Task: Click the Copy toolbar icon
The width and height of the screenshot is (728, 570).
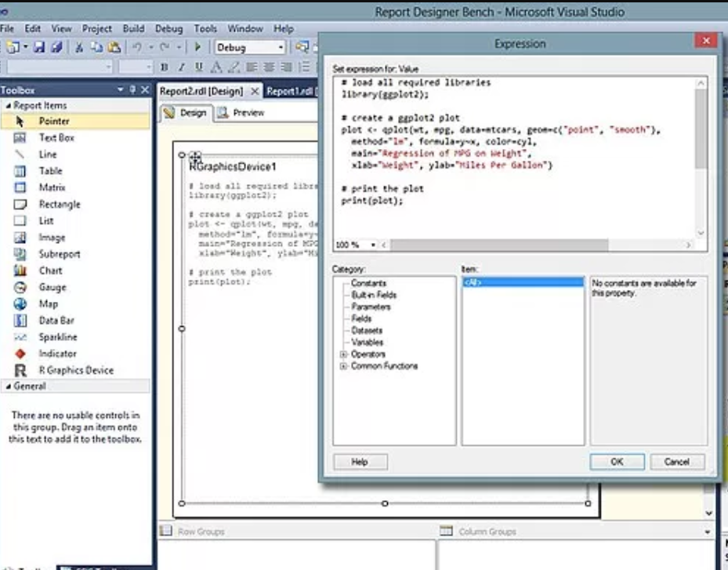Action: click(x=96, y=47)
